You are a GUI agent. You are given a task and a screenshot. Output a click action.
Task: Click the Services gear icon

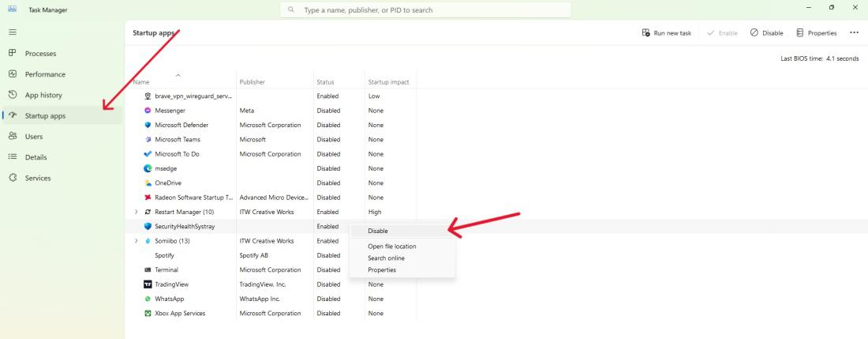(x=12, y=178)
